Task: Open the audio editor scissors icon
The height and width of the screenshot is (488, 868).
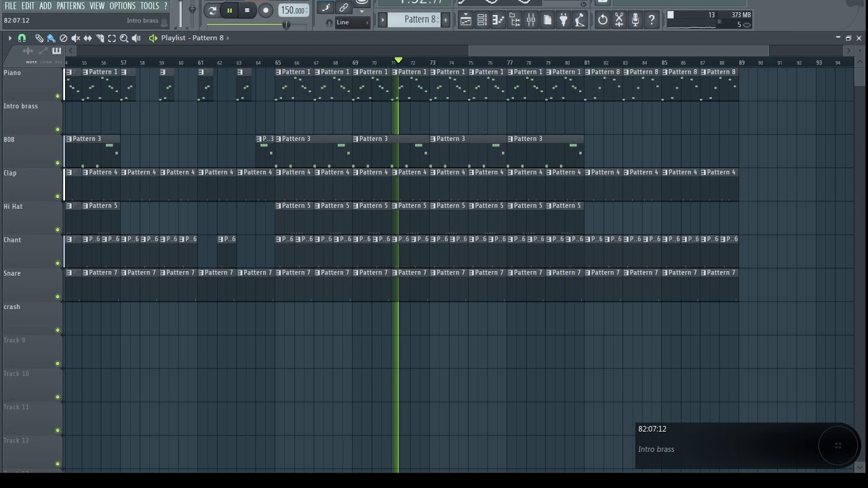Action: (x=619, y=20)
